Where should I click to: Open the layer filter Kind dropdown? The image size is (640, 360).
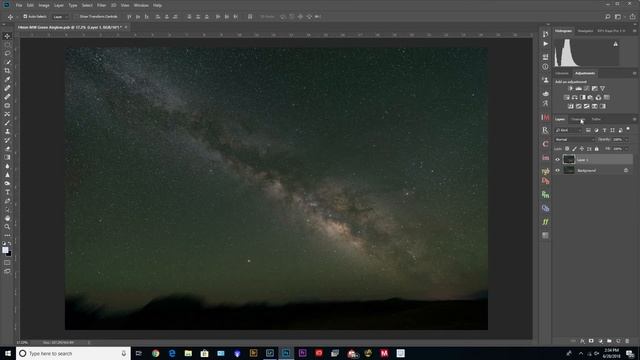pos(569,130)
